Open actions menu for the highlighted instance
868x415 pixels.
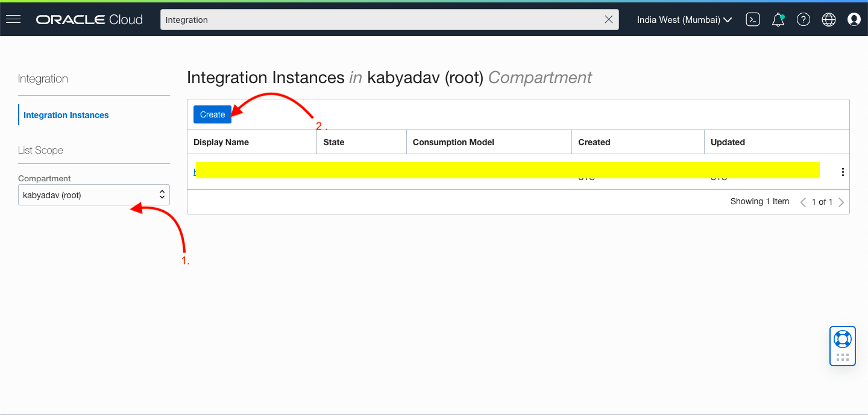842,171
